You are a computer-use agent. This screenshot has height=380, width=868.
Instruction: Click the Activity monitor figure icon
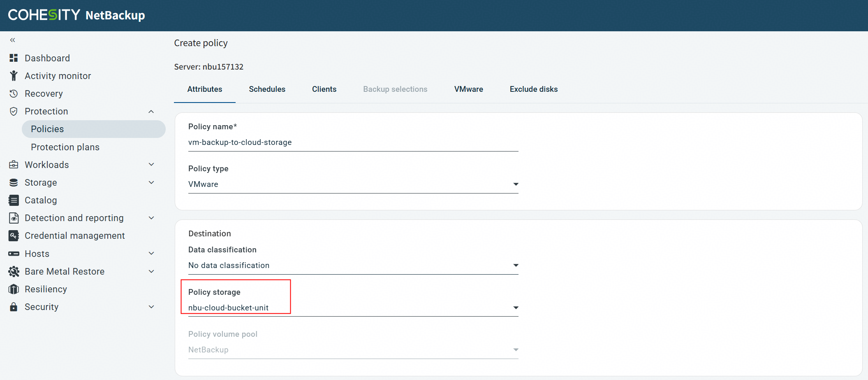(x=14, y=76)
